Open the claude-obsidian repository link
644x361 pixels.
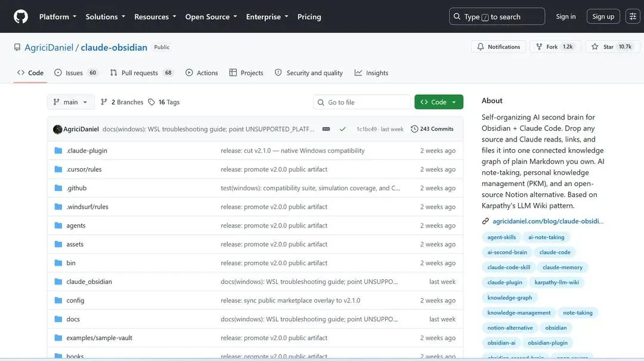(114, 47)
